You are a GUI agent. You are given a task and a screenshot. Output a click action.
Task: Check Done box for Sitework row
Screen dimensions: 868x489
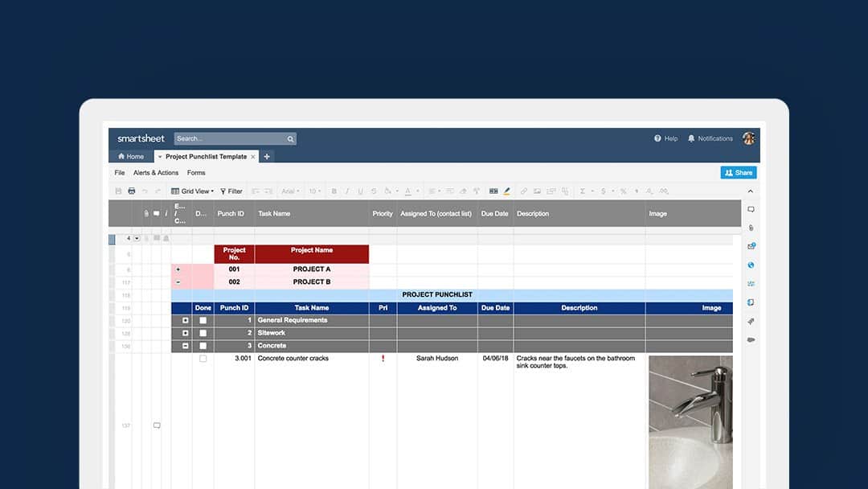[x=203, y=333]
